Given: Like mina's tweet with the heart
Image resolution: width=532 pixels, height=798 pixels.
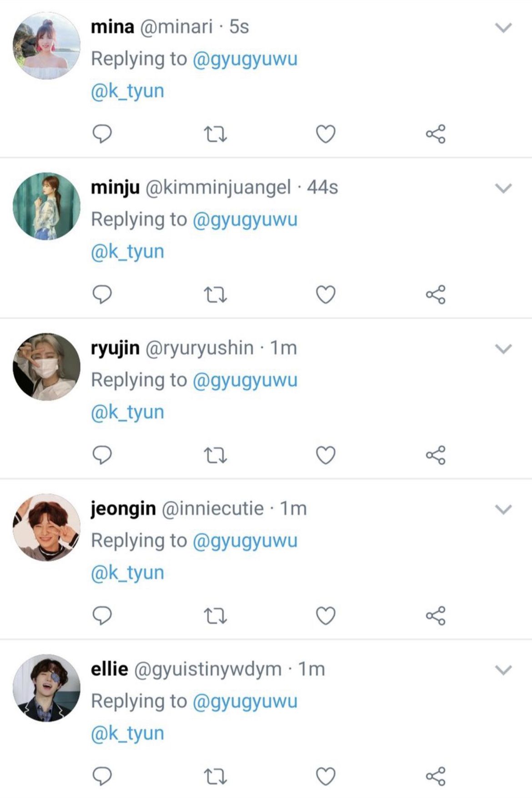Looking at the screenshot, I should (x=326, y=134).
